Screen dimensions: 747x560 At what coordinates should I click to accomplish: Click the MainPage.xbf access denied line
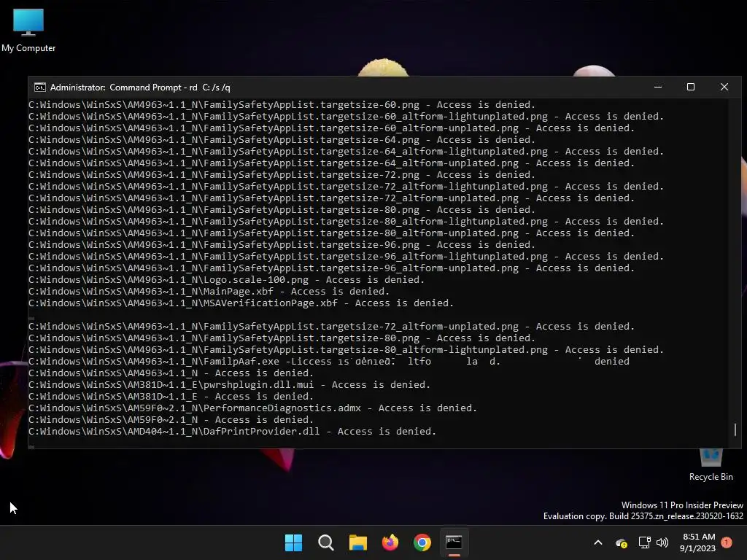click(x=209, y=292)
